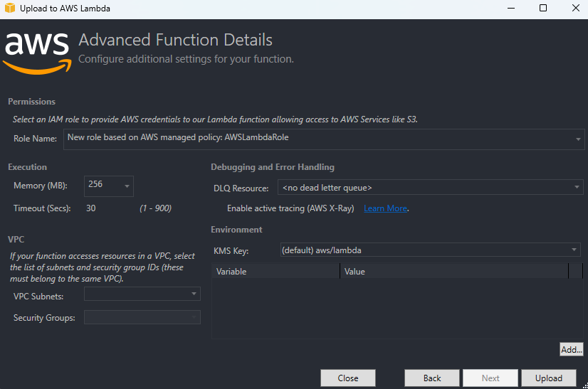Click the Variable column header

tap(275, 272)
